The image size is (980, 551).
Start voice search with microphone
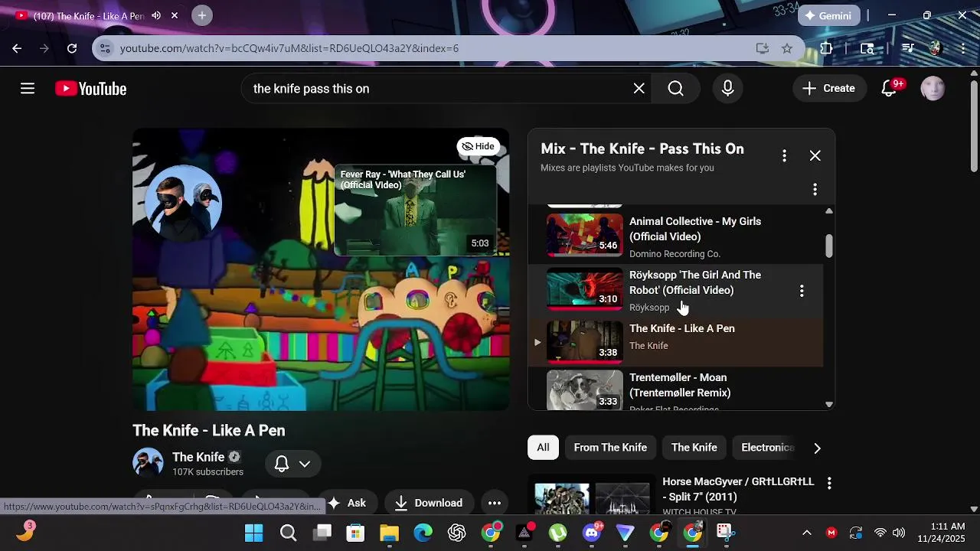click(728, 89)
